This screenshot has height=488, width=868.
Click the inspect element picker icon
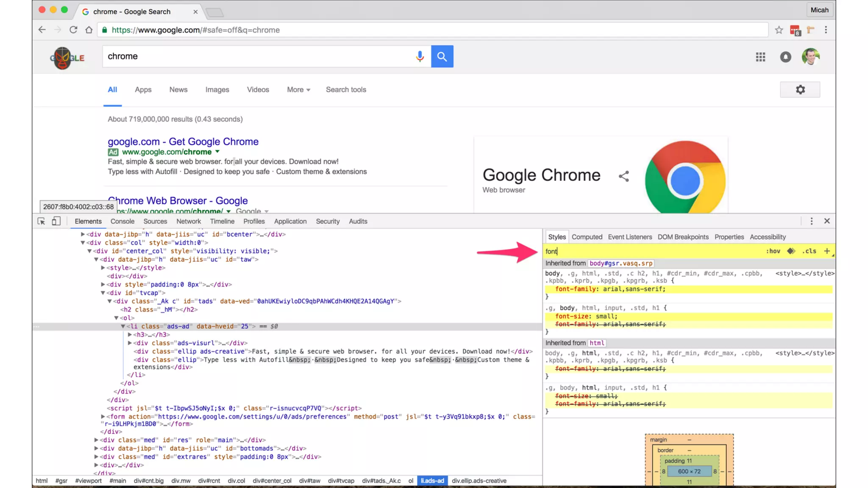41,221
